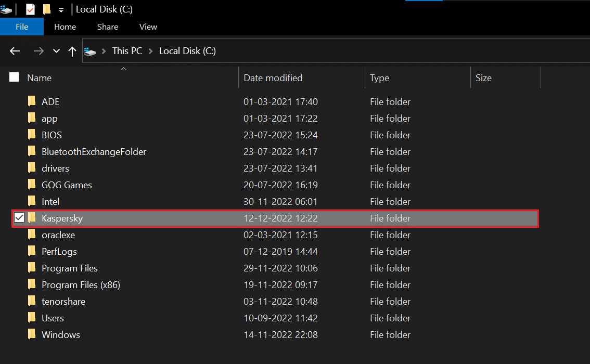Click the drive icon in address bar
This screenshot has height=364, width=590.
click(x=90, y=51)
